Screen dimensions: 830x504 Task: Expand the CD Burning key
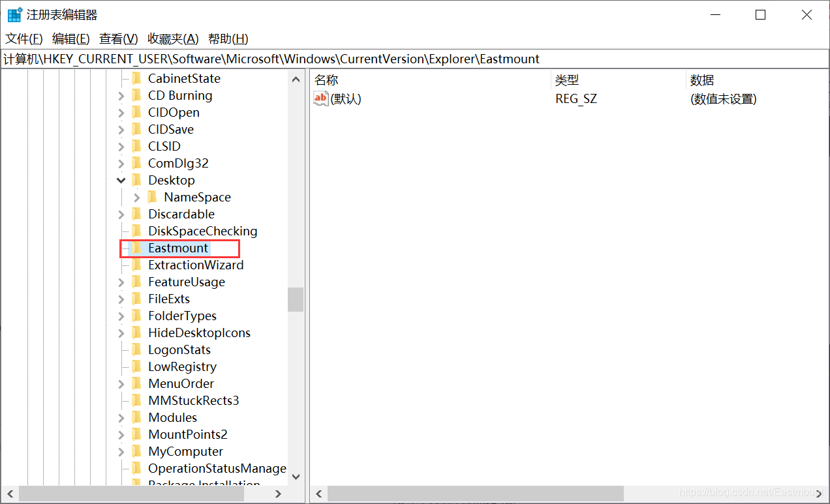pos(121,96)
